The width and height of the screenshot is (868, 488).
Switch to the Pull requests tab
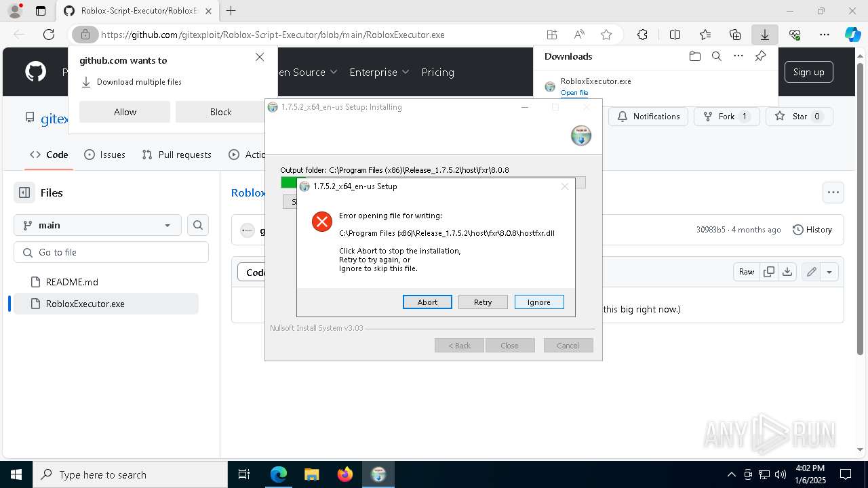coord(176,155)
